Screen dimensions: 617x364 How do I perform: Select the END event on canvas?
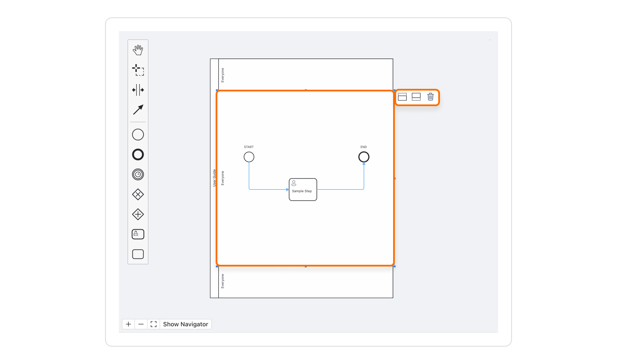364,157
